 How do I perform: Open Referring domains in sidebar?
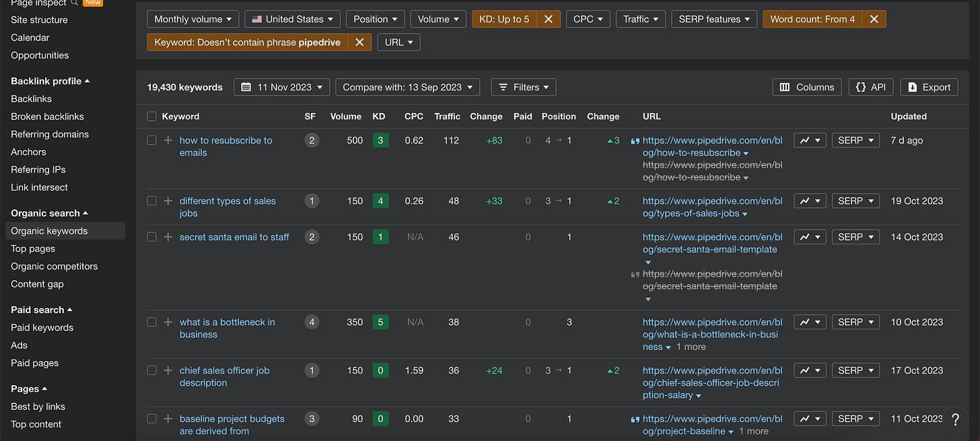50,135
